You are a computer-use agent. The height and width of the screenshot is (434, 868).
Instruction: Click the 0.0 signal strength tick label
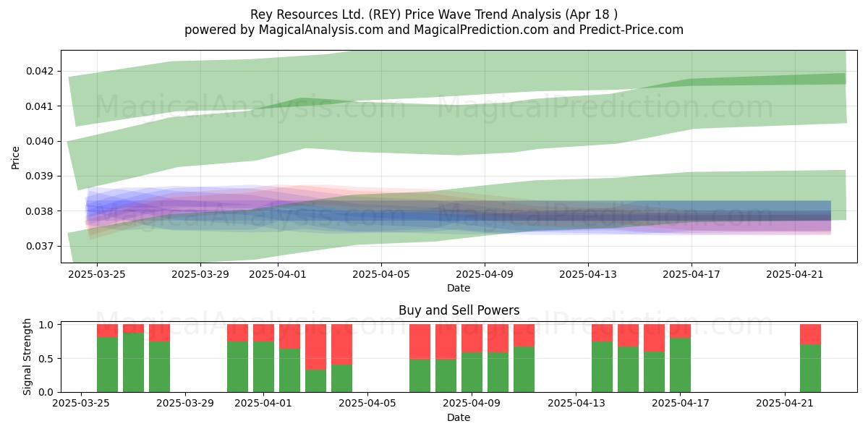coord(47,392)
